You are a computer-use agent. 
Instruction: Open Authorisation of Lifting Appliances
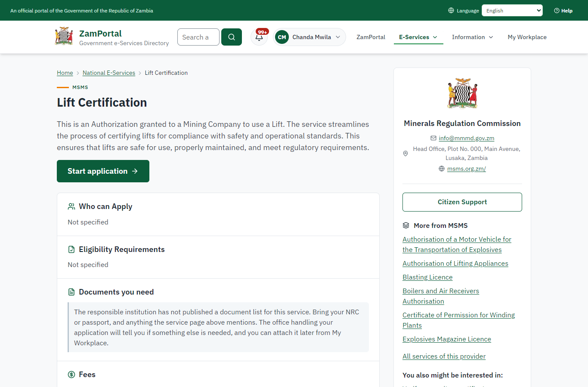pyautogui.click(x=455, y=264)
